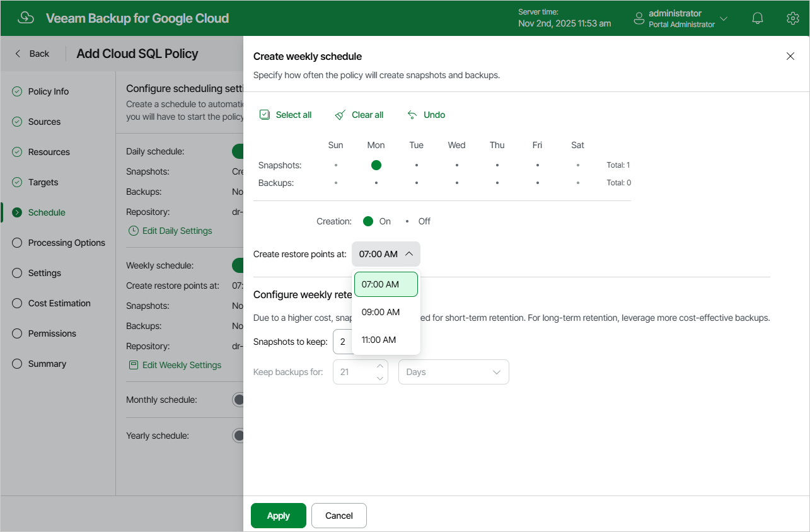Click the Veeam cloud logo icon

point(26,18)
